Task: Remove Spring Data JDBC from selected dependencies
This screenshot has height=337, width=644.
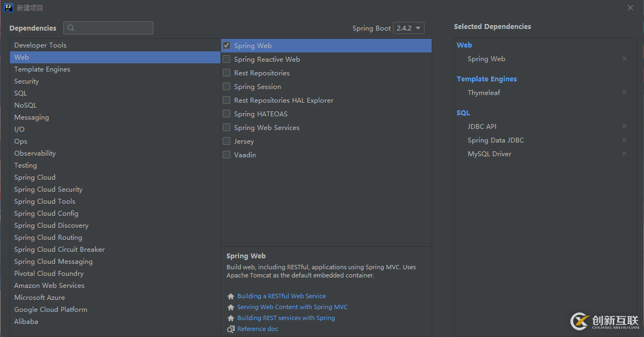Action: click(624, 140)
